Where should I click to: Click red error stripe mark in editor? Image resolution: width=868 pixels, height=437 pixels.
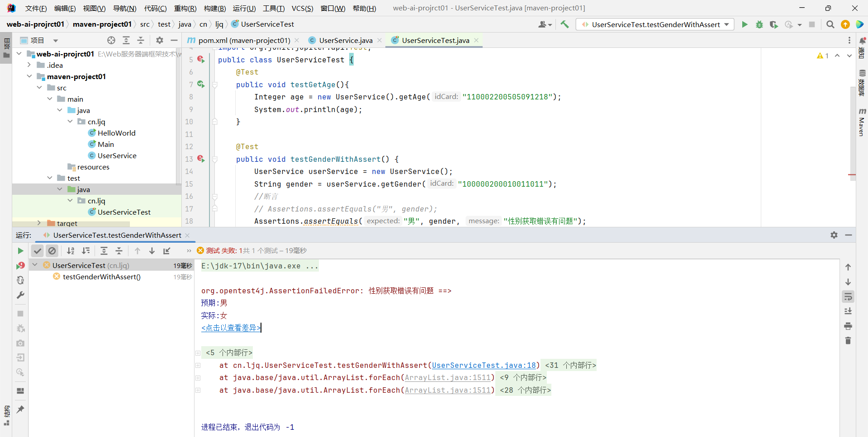[x=852, y=174]
